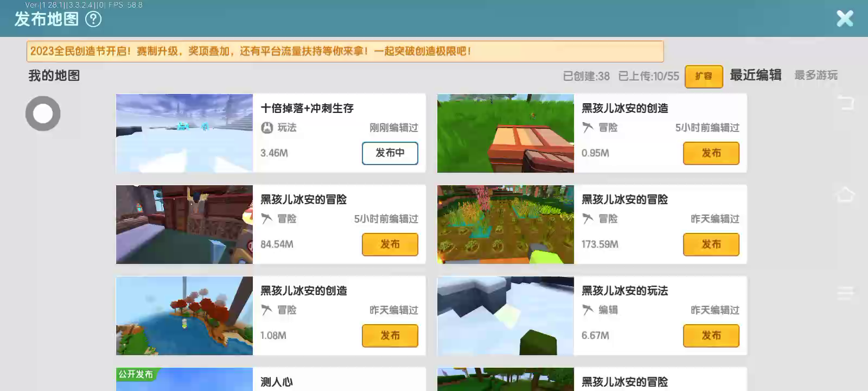Click the 玩法 mode icon under 十倍掉落+冲刺生存
868x391 pixels.
[267, 128]
